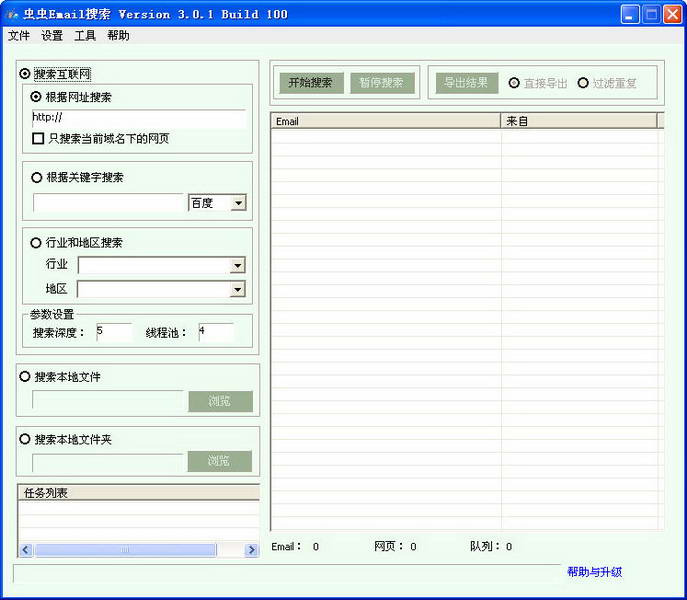Click the task list horizontal scrollbar thumb
This screenshot has height=600, width=687.
pos(125,550)
